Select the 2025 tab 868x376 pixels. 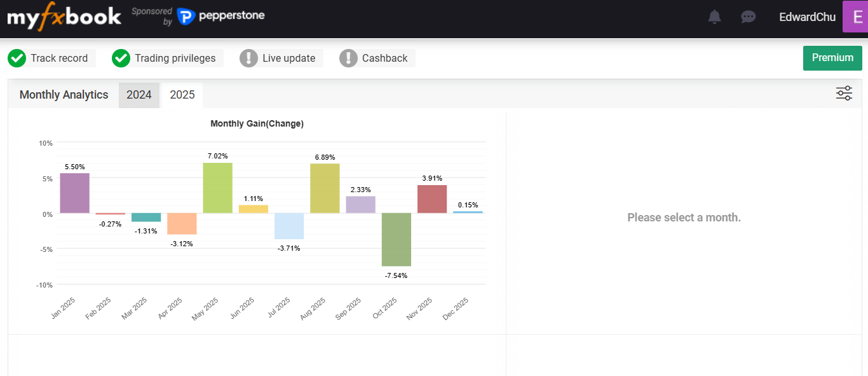tap(182, 95)
